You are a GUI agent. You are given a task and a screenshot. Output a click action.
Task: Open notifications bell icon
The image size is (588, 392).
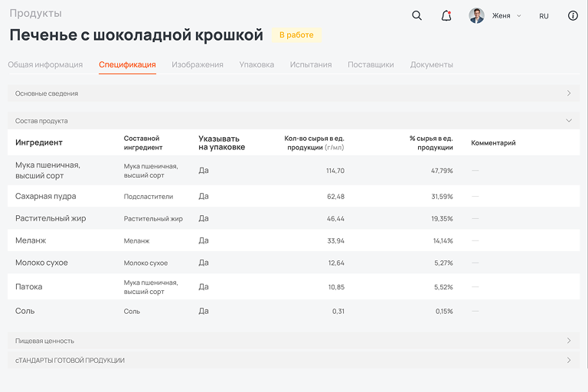446,15
